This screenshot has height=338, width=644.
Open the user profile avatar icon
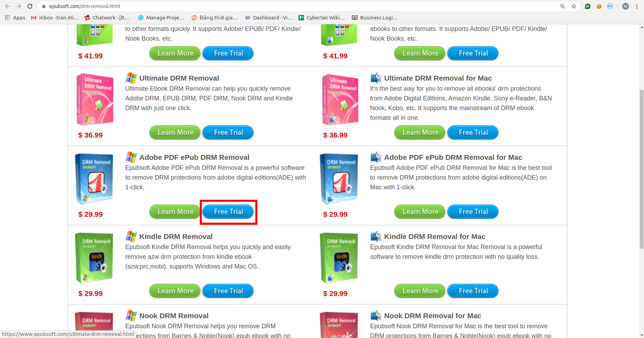(x=625, y=6)
